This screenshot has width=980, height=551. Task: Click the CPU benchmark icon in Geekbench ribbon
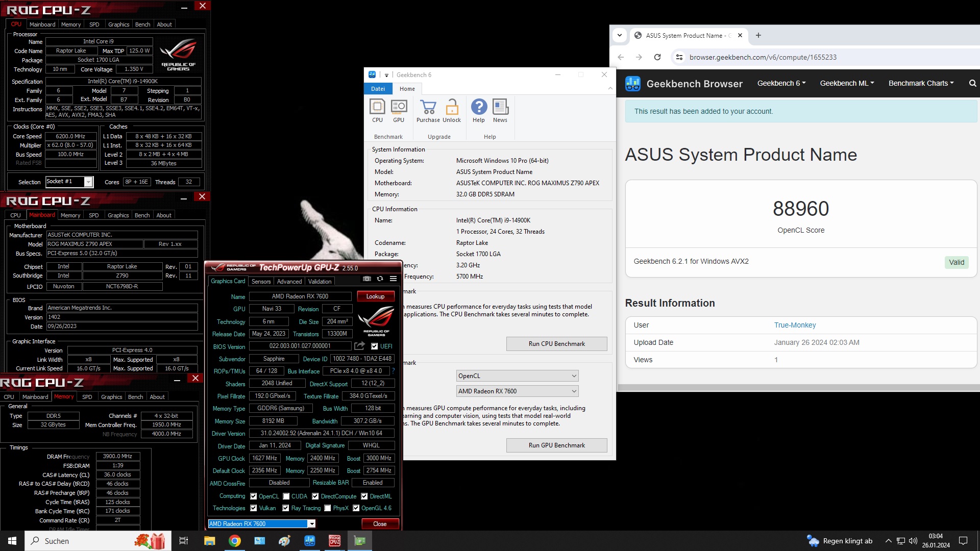click(x=377, y=111)
